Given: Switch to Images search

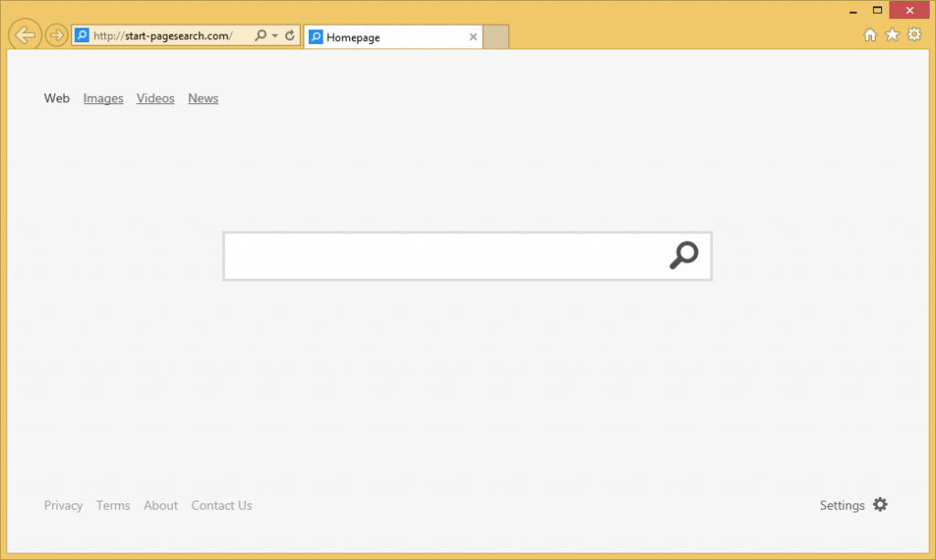Looking at the screenshot, I should coord(103,99).
